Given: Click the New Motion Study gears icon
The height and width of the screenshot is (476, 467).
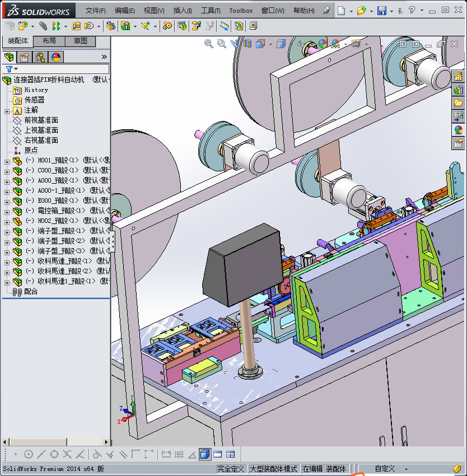Looking at the screenshot, I should (167, 26).
